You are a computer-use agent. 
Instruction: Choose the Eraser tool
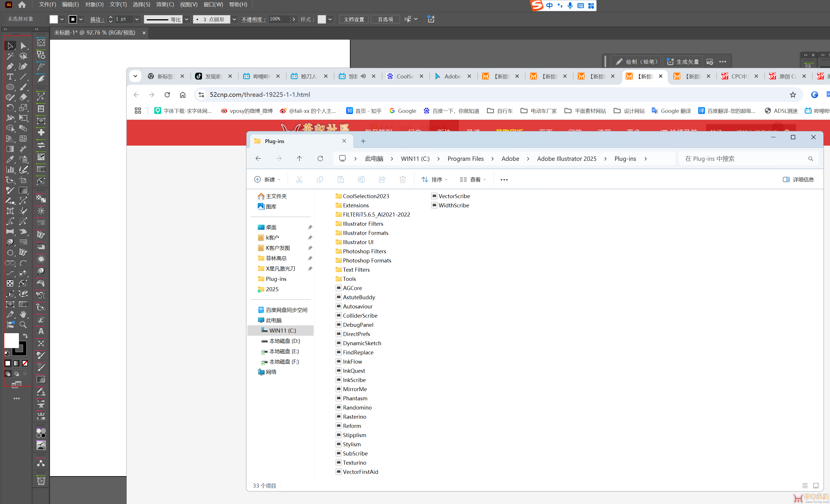(23, 97)
